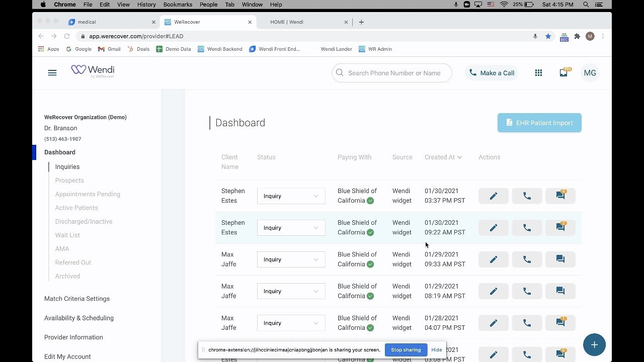Select Discharged/Inactive in sidebar
The height and width of the screenshot is (362, 644).
[84, 221]
